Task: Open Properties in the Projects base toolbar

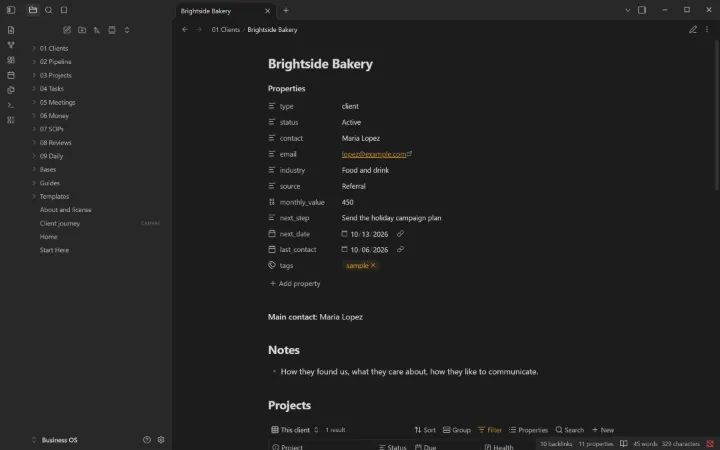Action: [x=529, y=430]
